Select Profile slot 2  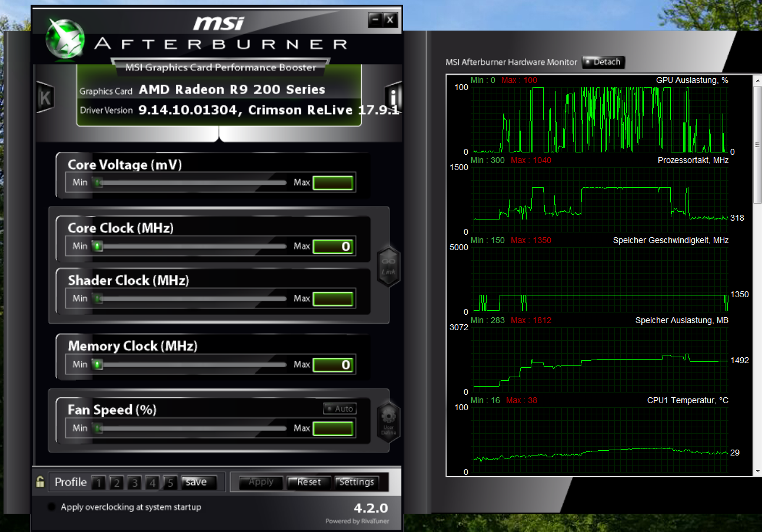[117, 483]
